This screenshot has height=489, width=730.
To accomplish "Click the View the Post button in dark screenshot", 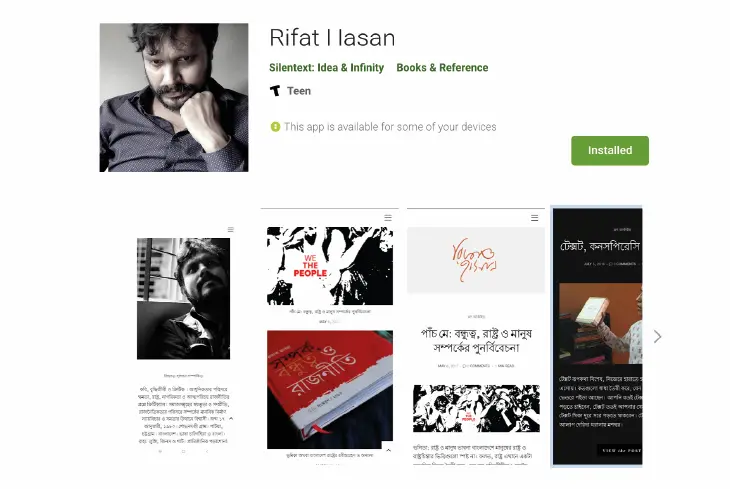I will pos(620,450).
